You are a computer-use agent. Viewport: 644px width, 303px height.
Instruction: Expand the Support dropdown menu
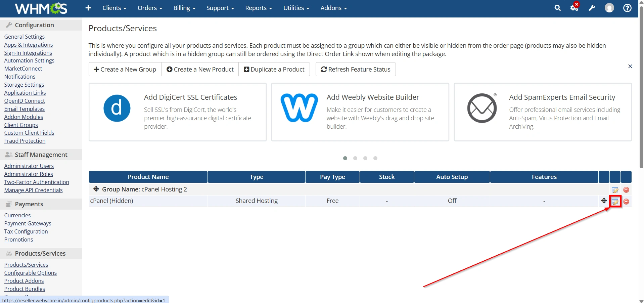(x=220, y=8)
